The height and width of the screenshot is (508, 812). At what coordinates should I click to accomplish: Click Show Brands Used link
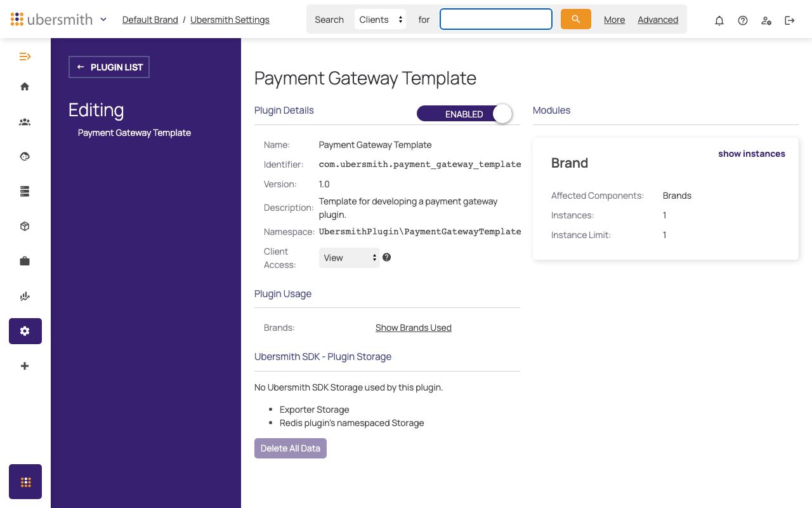tap(414, 328)
